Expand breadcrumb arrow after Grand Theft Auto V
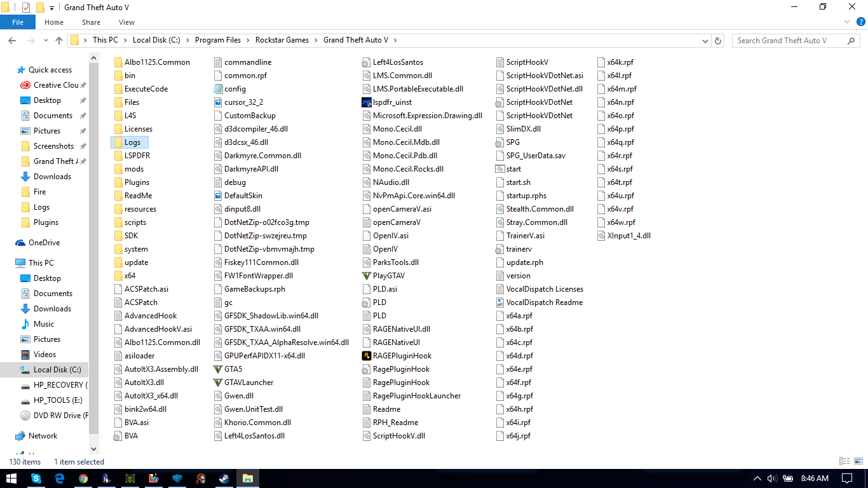 click(x=395, y=40)
